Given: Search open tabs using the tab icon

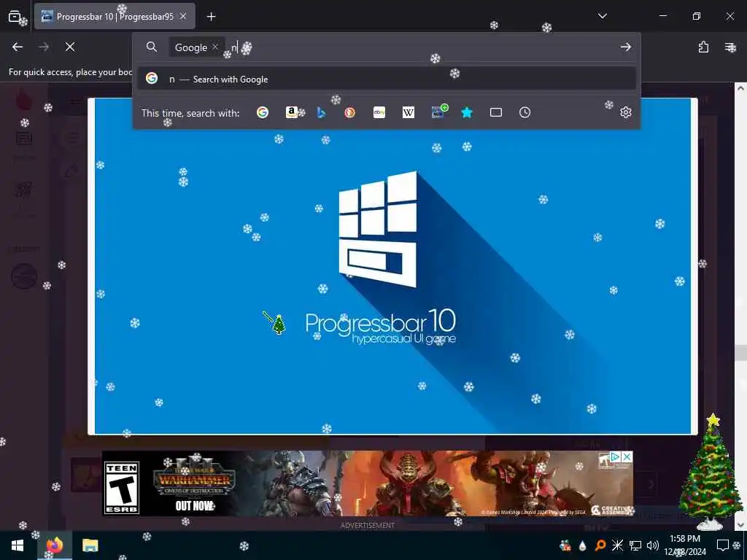Looking at the screenshot, I should point(496,112).
